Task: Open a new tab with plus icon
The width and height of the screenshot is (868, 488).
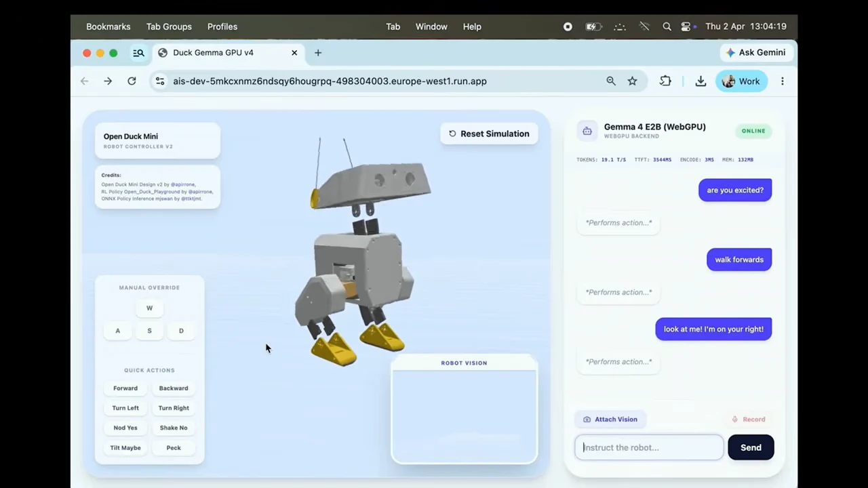Action: tap(318, 53)
